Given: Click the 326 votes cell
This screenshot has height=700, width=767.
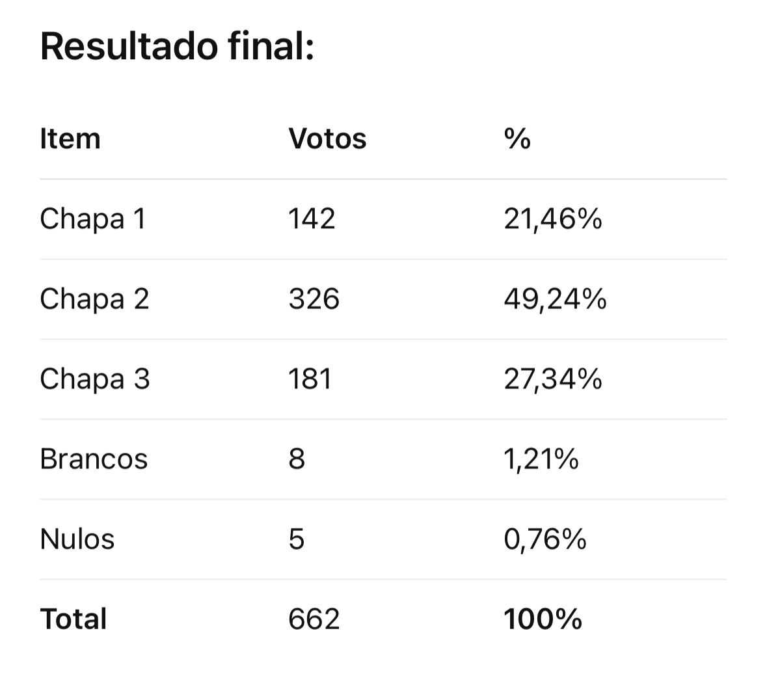Looking at the screenshot, I should (x=314, y=299).
